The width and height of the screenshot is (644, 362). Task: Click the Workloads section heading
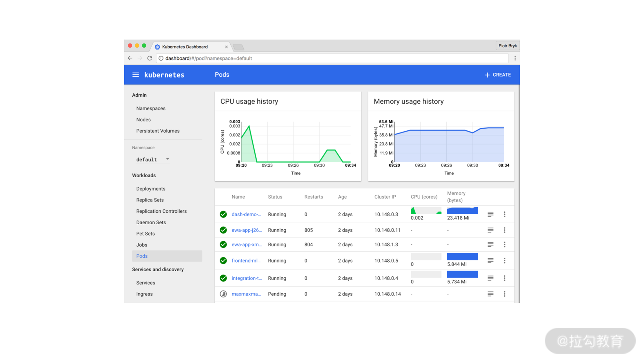(x=144, y=176)
